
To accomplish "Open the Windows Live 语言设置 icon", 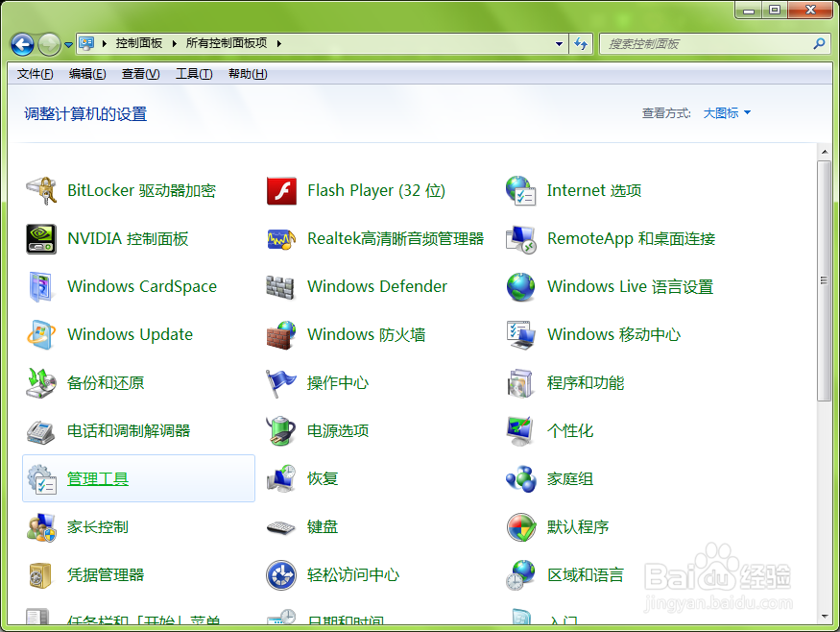I will pyautogui.click(x=520, y=287).
